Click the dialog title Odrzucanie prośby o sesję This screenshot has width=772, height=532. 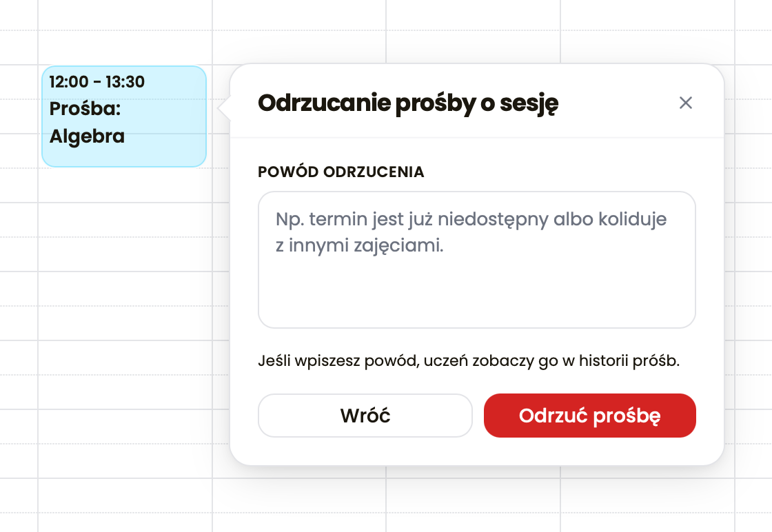(409, 103)
